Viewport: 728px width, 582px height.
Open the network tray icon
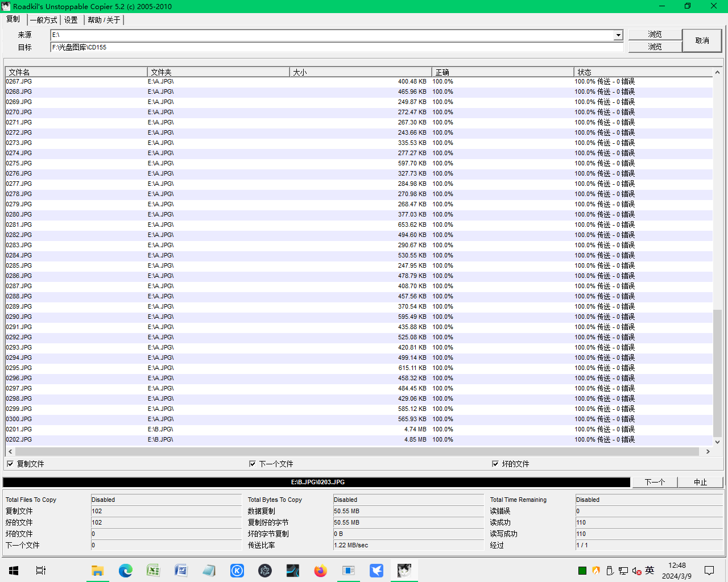(623, 571)
